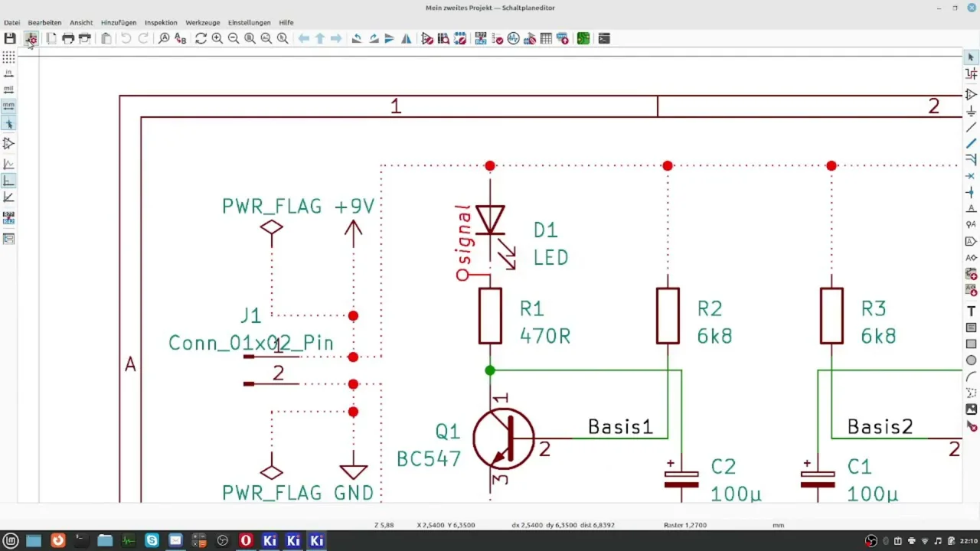980x551 pixels.
Task: Open the Inspektion menu
Action: pos(161,23)
